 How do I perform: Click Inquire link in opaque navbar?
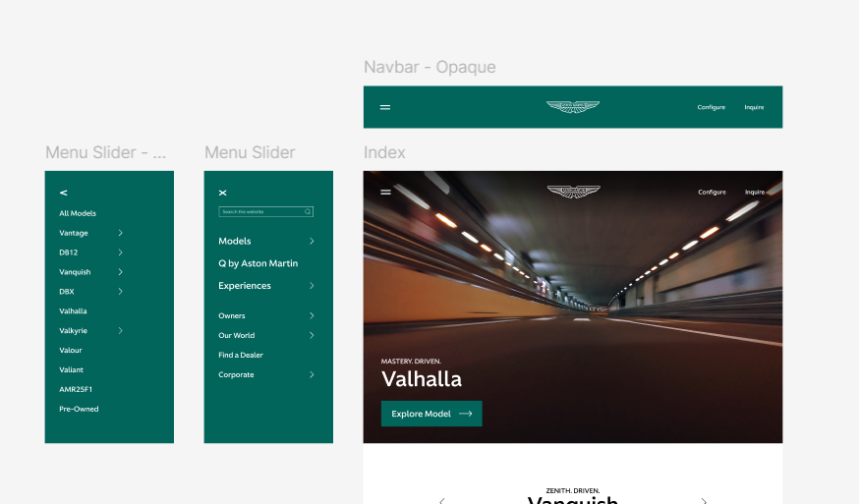[754, 107]
